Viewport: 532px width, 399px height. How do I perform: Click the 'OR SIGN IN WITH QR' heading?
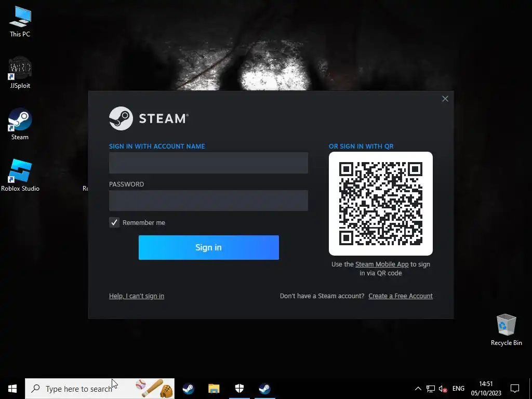361,146
